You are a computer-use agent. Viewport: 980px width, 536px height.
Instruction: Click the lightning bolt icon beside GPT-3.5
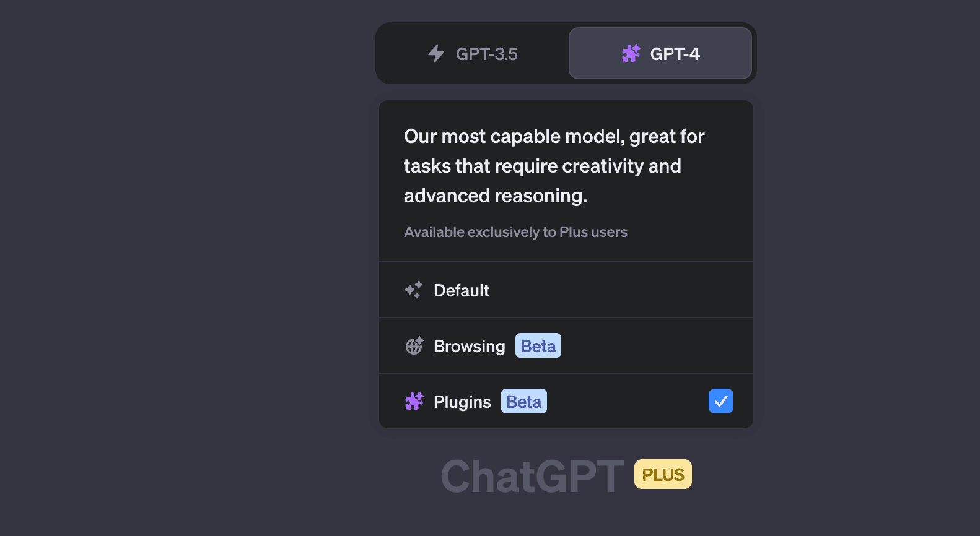click(436, 53)
